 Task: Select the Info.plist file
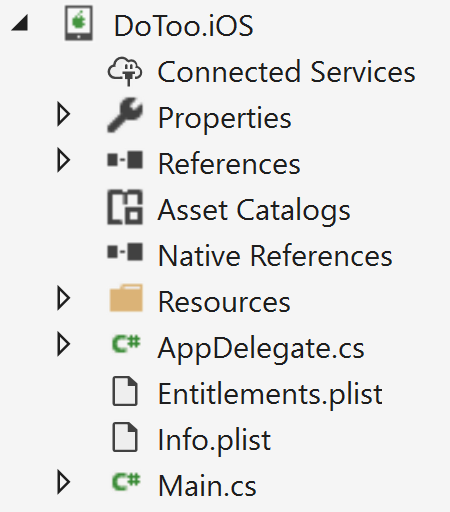[214, 440]
